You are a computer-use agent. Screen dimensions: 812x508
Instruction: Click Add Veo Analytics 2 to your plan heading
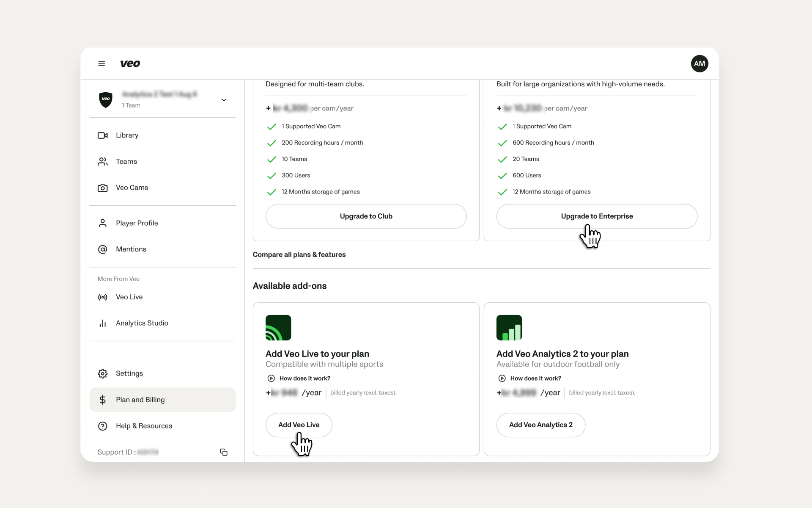[562, 354]
